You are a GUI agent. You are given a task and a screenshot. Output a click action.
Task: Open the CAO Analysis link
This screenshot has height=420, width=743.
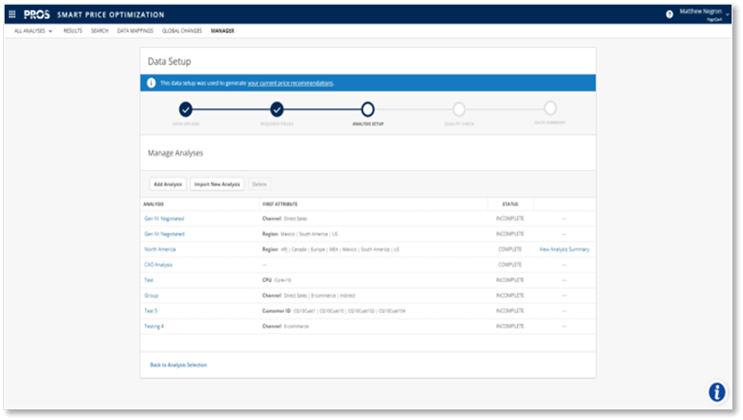click(158, 265)
